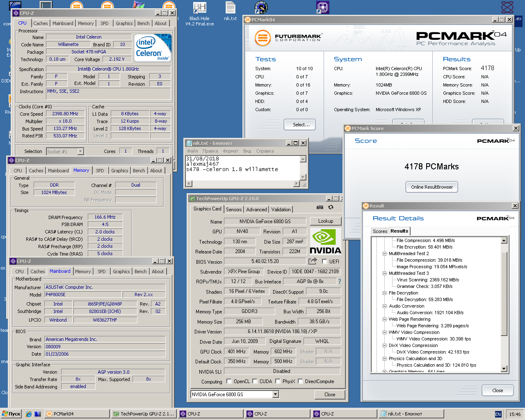This screenshot has height=420, width=525.
Task: Click the Bus Interface question mark icon
Action: 340,281
